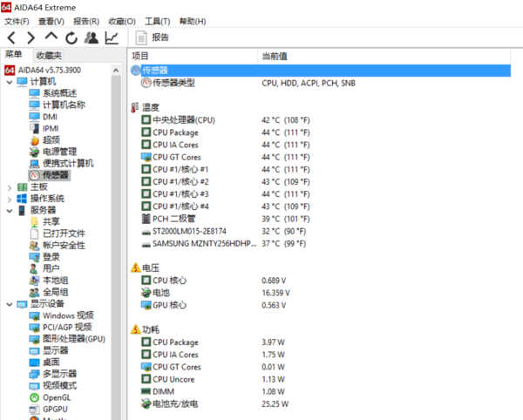Select AIDA64 v5.75.3900 root item
The height and width of the screenshot is (420, 523).
pyautogui.click(x=43, y=70)
